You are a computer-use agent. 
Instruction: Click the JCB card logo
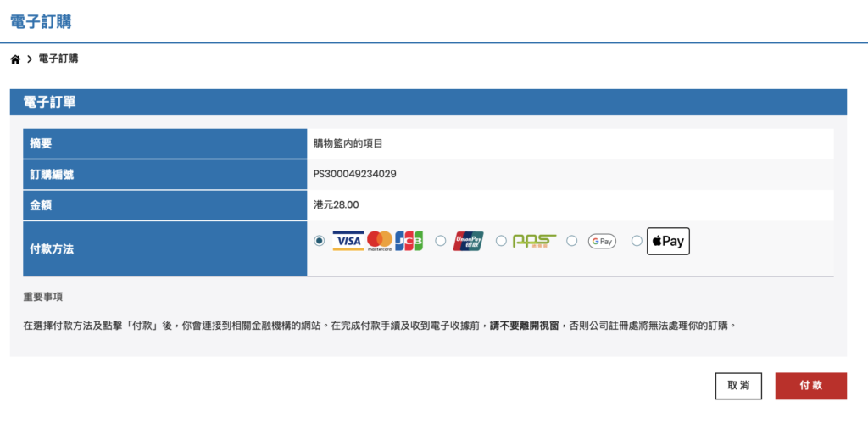pyautogui.click(x=409, y=241)
